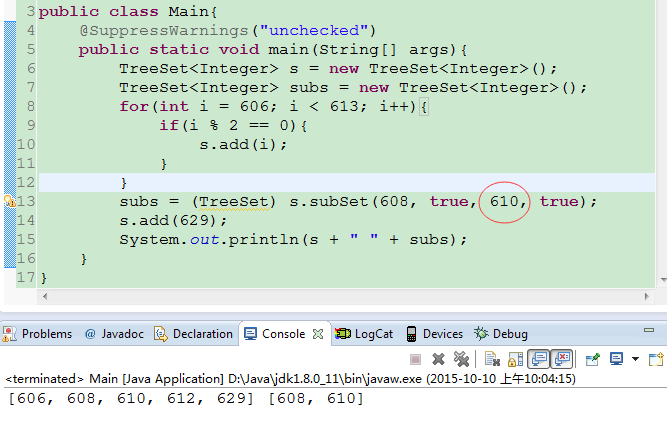Viewport: 667px width, 444px height.
Task: Click the Terminate stop button in Console
Action: (x=415, y=360)
